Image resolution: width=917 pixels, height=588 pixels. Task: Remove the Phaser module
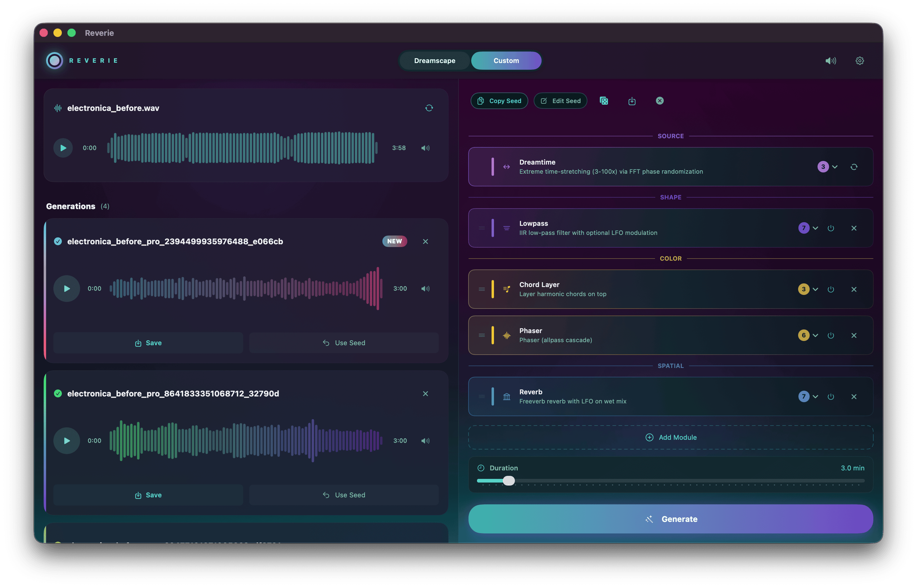coord(854,335)
